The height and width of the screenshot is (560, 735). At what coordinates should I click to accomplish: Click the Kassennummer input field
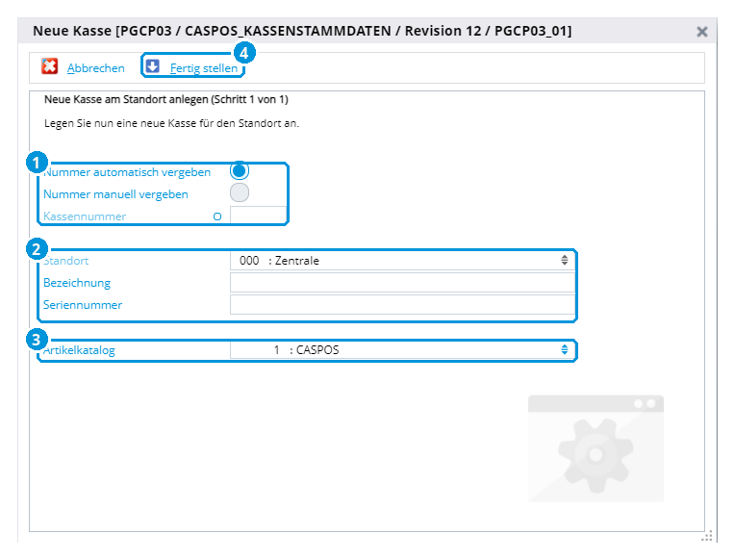258,216
